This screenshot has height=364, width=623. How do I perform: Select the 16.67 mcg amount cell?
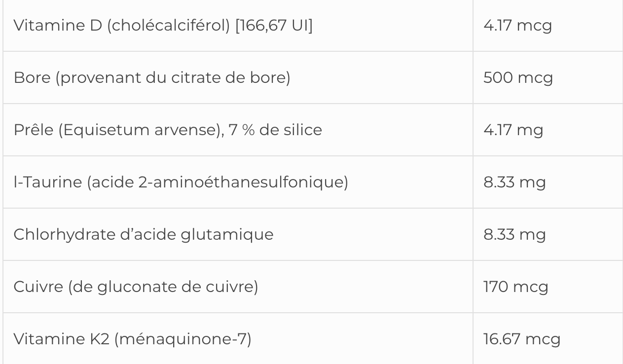click(522, 339)
